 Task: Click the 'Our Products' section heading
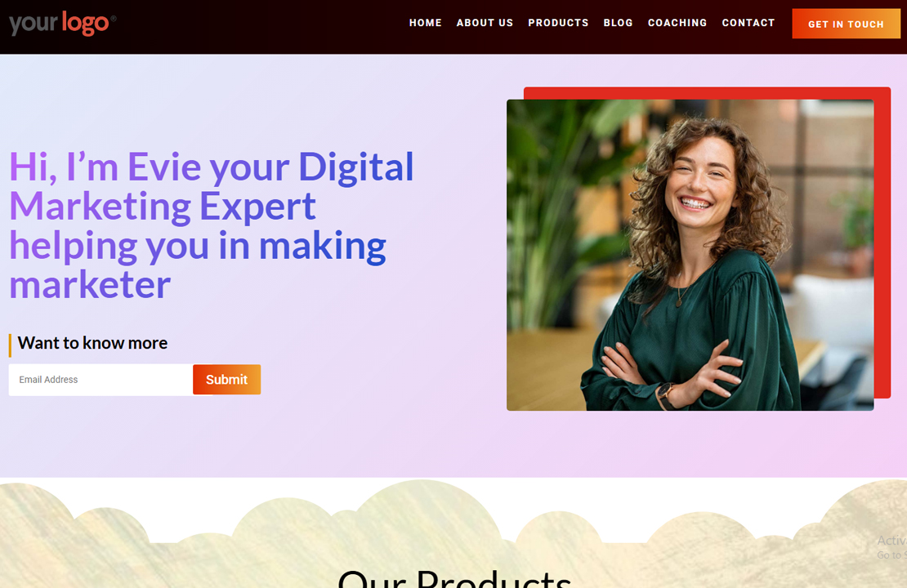pyautogui.click(x=454, y=578)
